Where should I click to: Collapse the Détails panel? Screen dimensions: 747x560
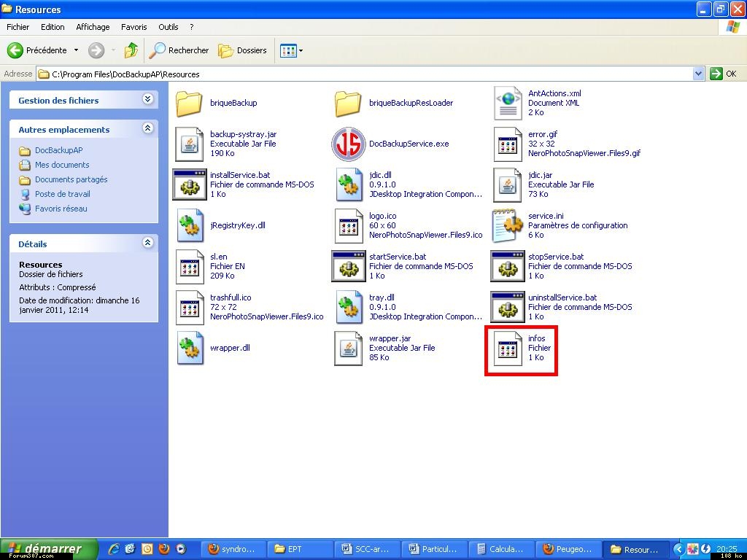click(147, 242)
